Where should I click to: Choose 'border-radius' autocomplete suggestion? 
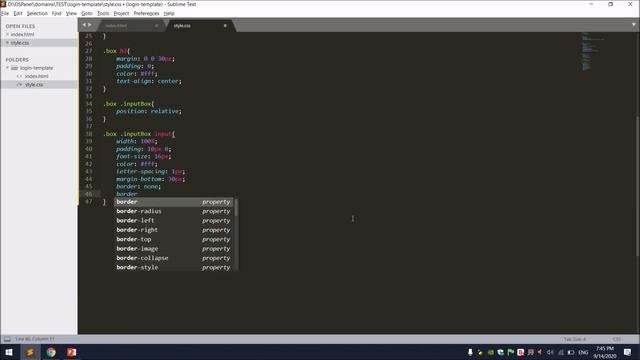[174, 211]
